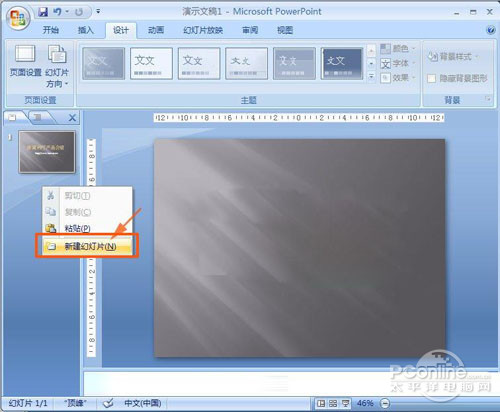Open the 视图 ribbon tab
The image size is (500, 412).
pyautogui.click(x=285, y=30)
